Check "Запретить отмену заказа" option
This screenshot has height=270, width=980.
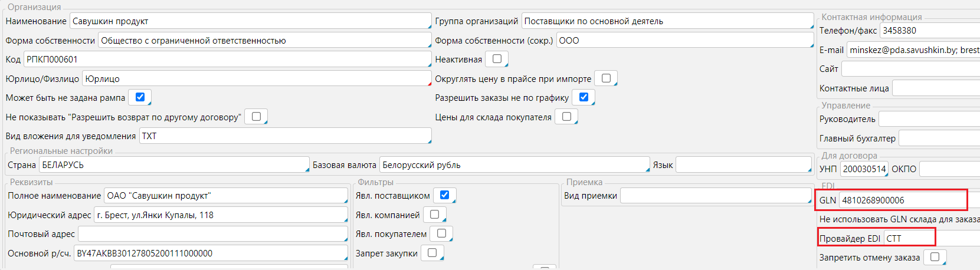click(935, 257)
